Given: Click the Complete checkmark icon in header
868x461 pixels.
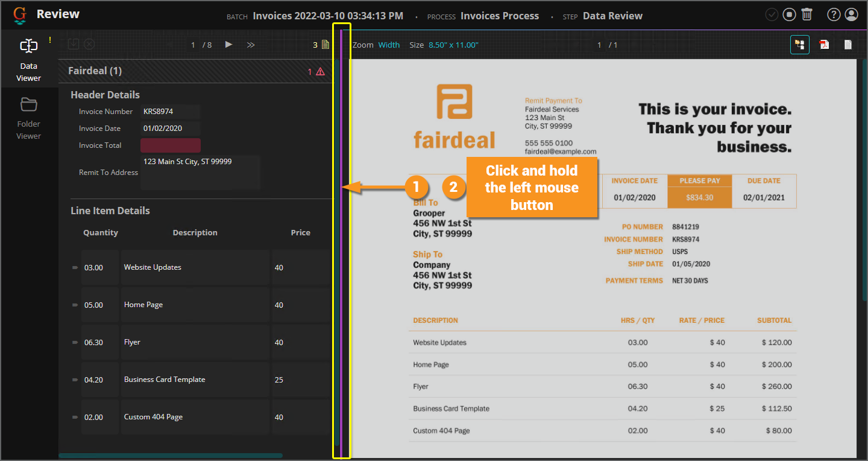Looking at the screenshot, I should point(772,15).
